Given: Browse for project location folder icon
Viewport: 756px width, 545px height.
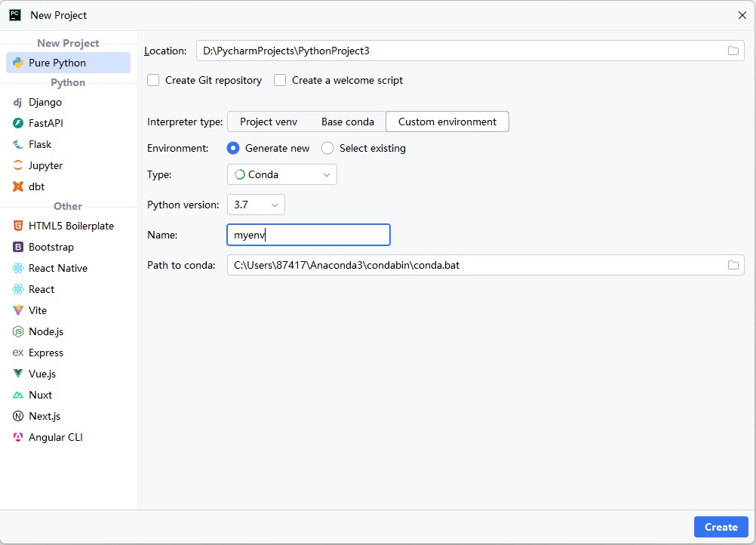Looking at the screenshot, I should click(733, 51).
